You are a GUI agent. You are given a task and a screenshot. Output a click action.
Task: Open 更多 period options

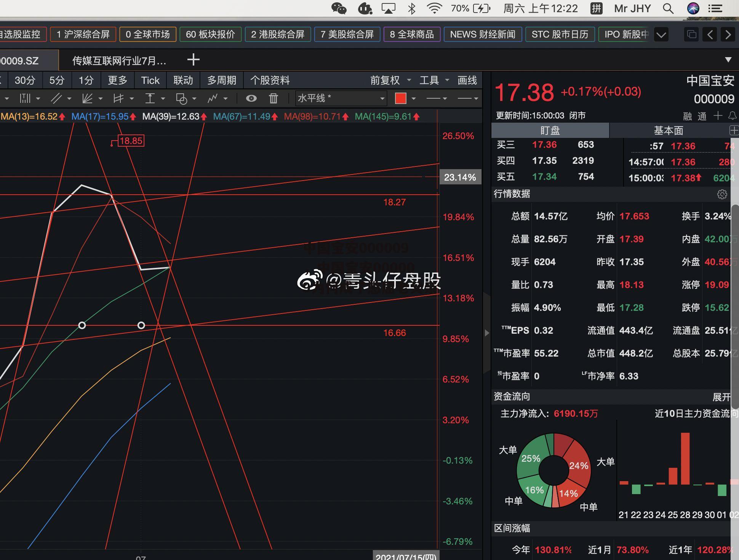117,80
